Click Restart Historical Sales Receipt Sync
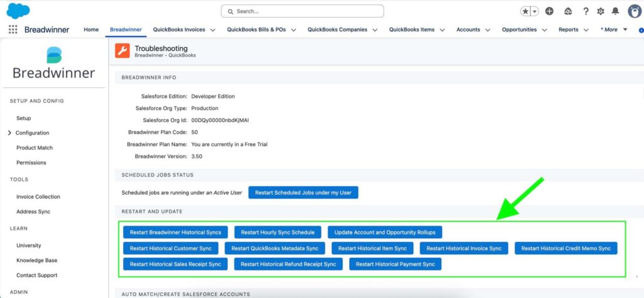 175,264
